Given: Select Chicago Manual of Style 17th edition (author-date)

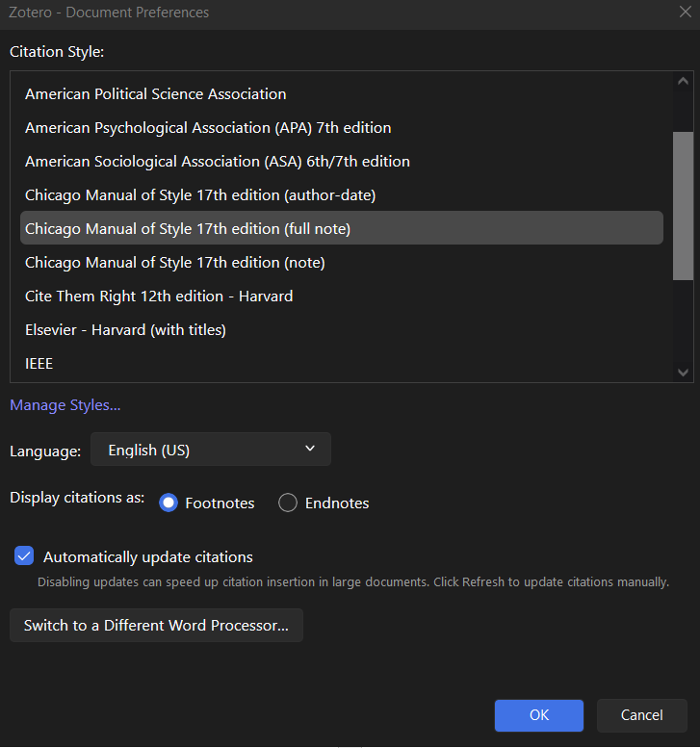Looking at the screenshot, I should click(x=341, y=195).
